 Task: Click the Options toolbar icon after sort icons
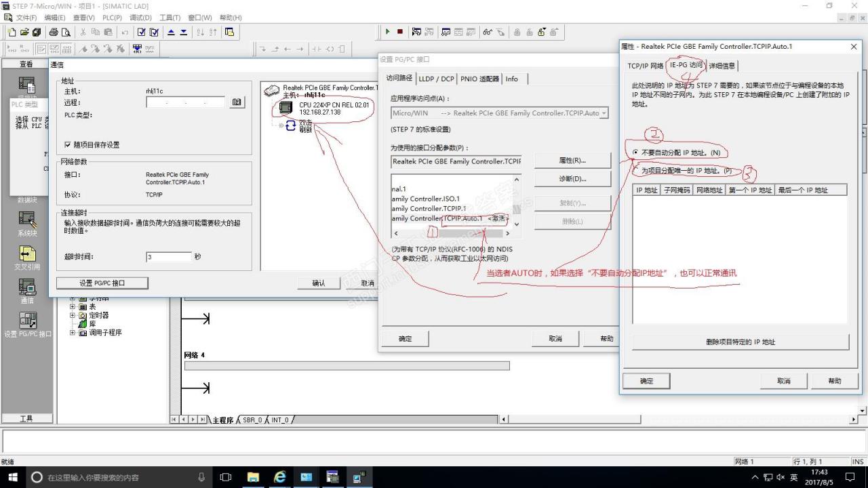(x=229, y=32)
